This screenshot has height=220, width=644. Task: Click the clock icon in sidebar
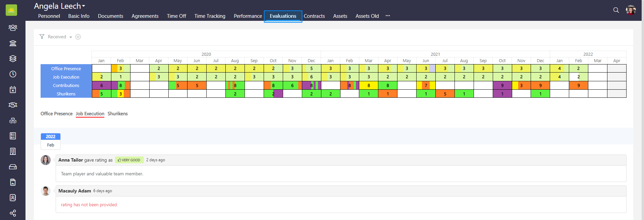(x=13, y=74)
